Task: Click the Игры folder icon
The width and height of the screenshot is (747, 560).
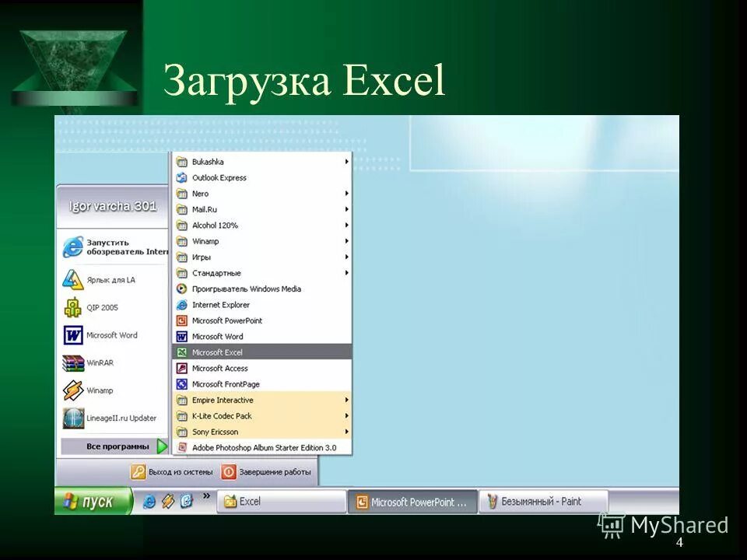Action: [181, 257]
